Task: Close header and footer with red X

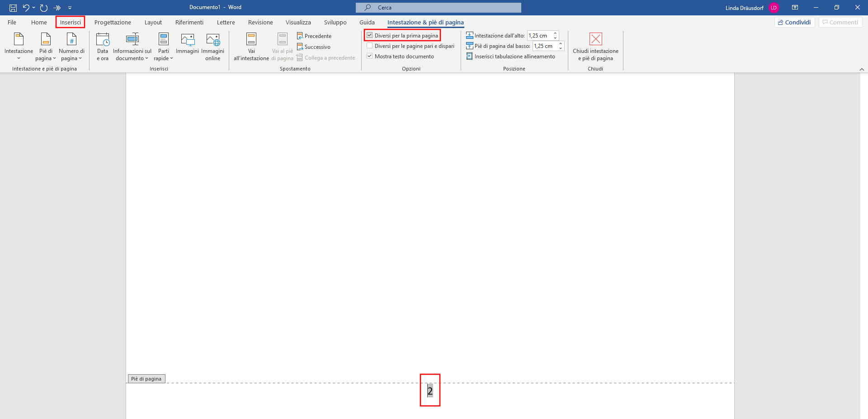Action: pos(595,39)
